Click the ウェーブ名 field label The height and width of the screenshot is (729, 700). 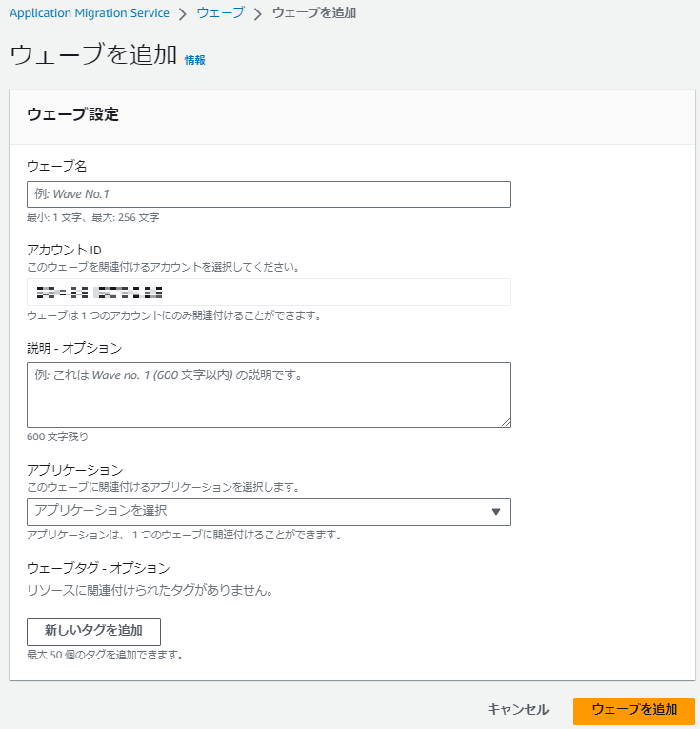57,166
